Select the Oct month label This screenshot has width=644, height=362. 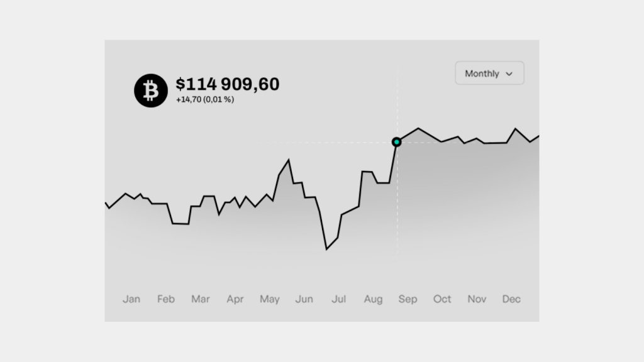click(x=442, y=299)
